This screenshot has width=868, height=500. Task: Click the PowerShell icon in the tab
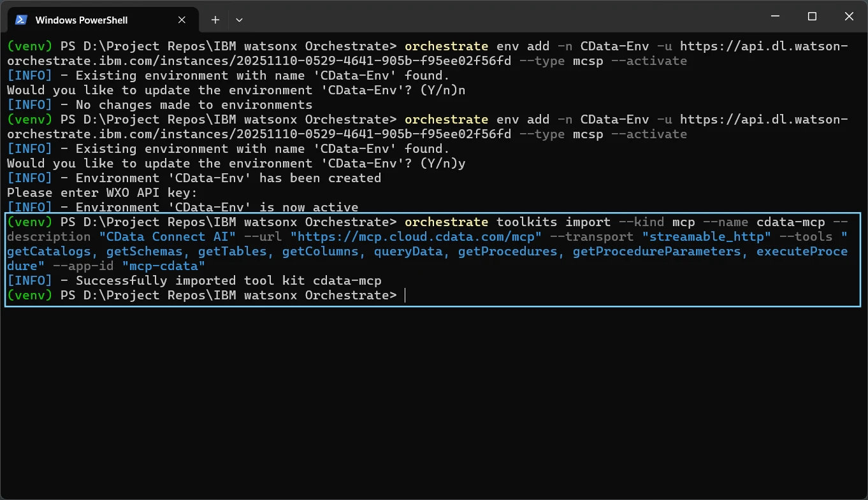(21, 20)
